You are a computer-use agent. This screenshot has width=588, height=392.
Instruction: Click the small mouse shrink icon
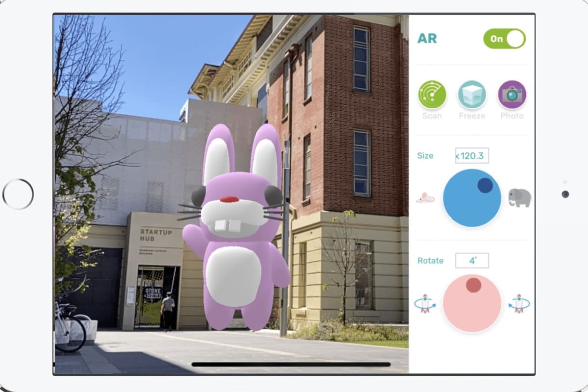[425, 198]
